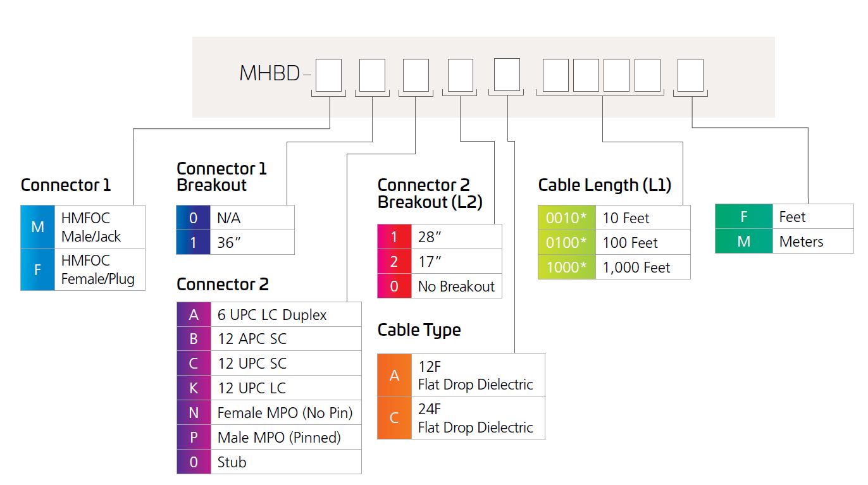This screenshot has width=868, height=485.
Task: Click the last empty unit code box
Action: [x=690, y=75]
